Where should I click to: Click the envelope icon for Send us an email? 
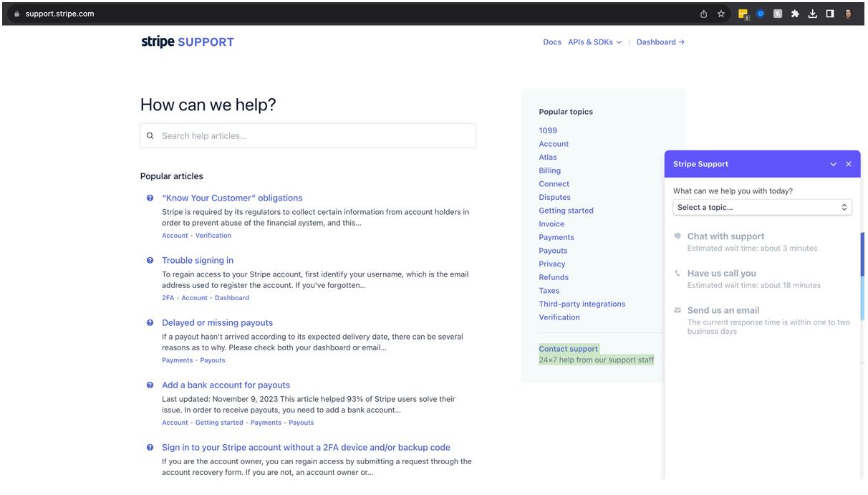pos(677,310)
